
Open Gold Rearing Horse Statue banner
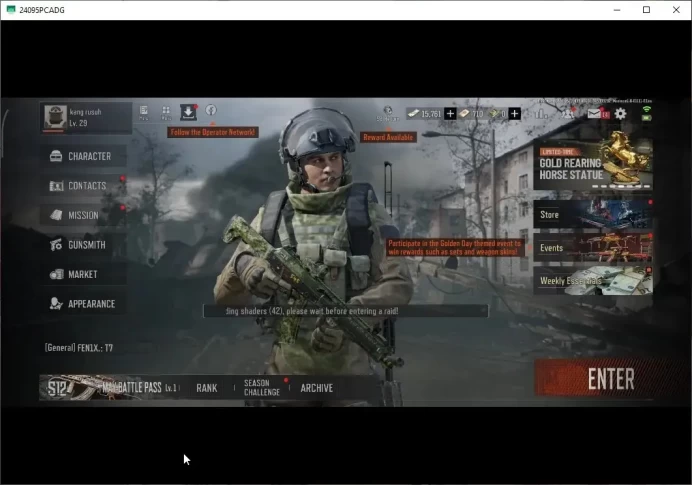tap(593, 164)
